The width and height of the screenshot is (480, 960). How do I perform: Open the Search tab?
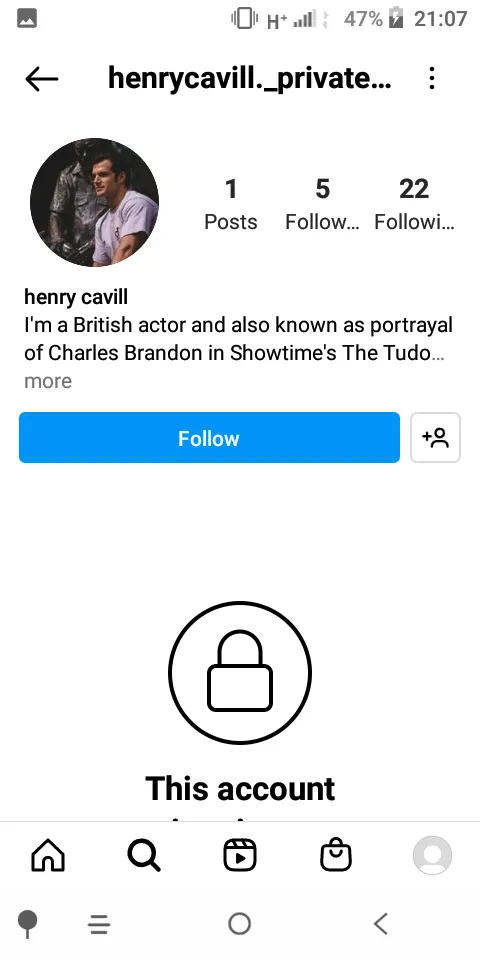[144, 855]
